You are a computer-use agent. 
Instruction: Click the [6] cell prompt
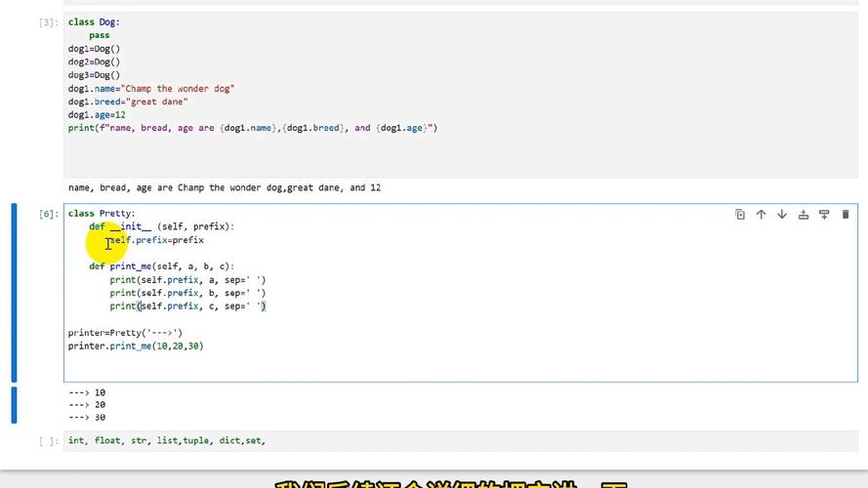(x=48, y=214)
